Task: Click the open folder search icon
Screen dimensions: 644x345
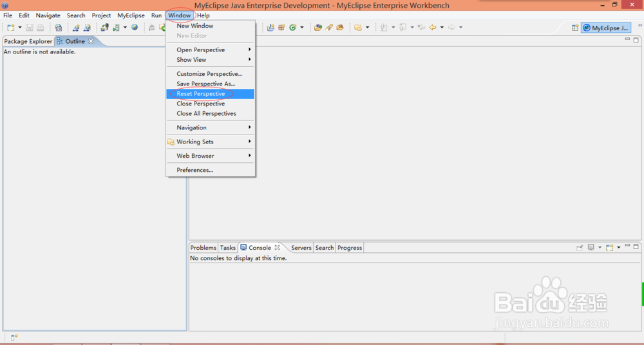Action: click(340, 28)
